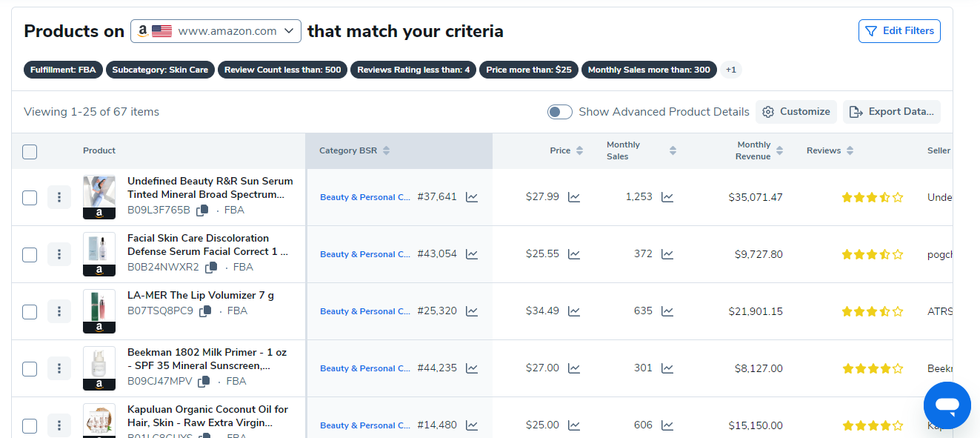This screenshot has height=438, width=980.
Task: Show sales history chart for 635 units
Action: 667,311
